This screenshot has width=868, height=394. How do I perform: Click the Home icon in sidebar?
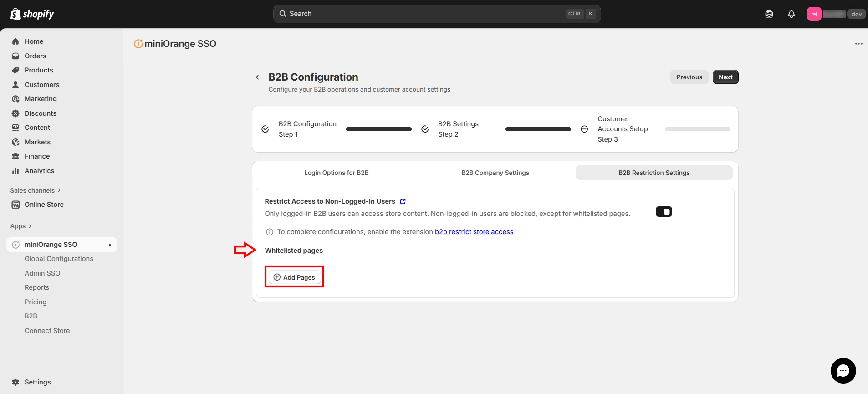(x=15, y=41)
